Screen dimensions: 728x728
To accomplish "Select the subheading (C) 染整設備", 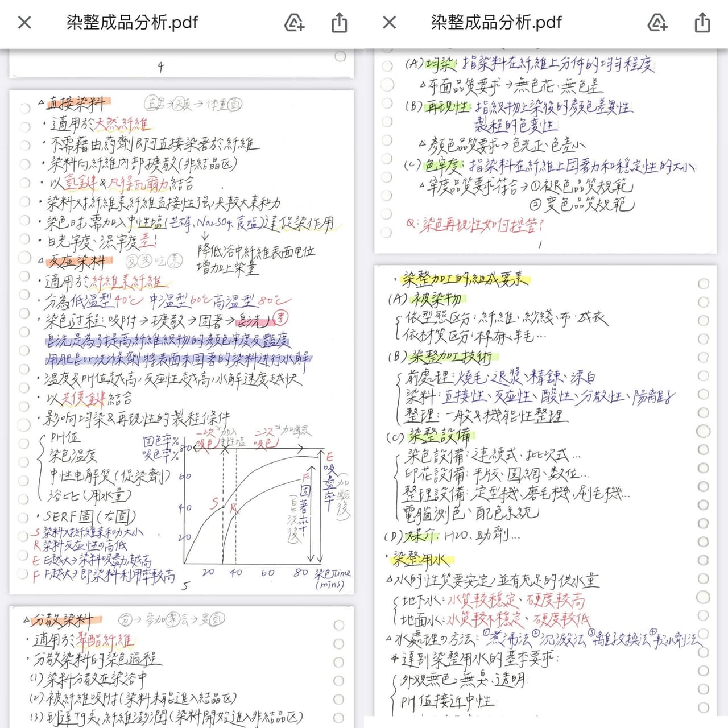I will [x=429, y=437].
